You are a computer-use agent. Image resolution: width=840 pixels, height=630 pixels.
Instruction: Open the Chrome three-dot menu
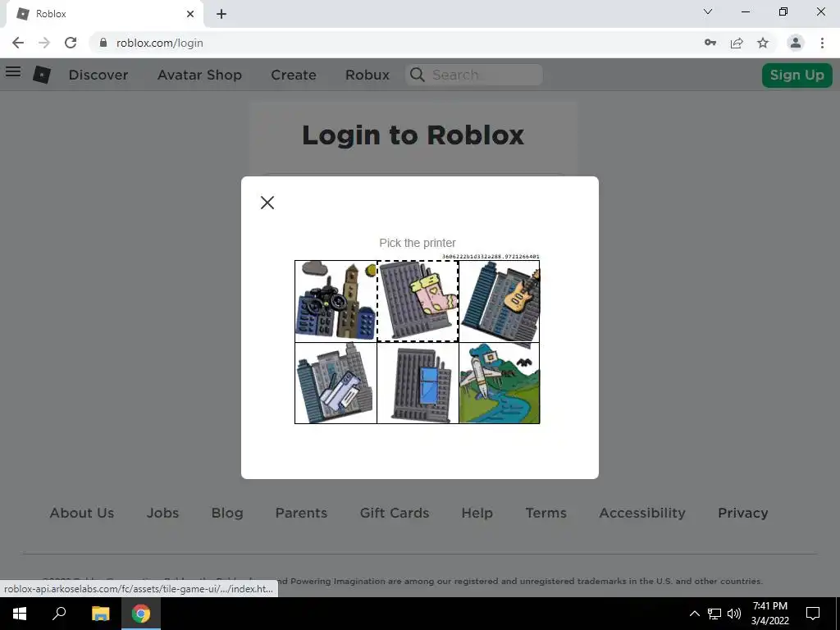pyautogui.click(x=822, y=43)
